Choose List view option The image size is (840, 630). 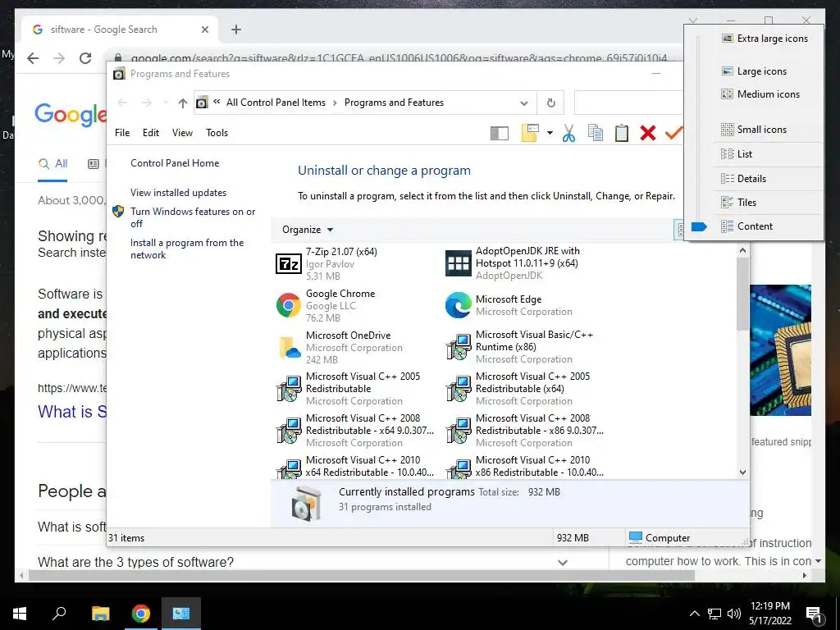(737, 154)
